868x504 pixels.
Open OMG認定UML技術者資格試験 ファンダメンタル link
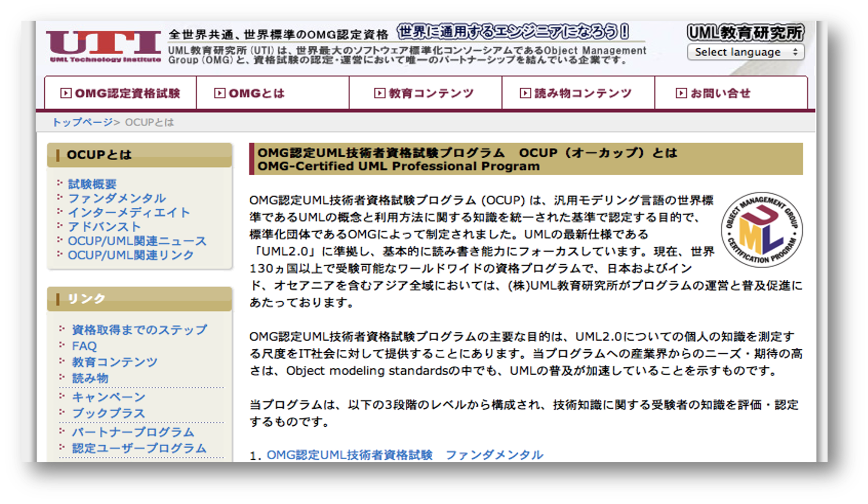[x=405, y=455]
